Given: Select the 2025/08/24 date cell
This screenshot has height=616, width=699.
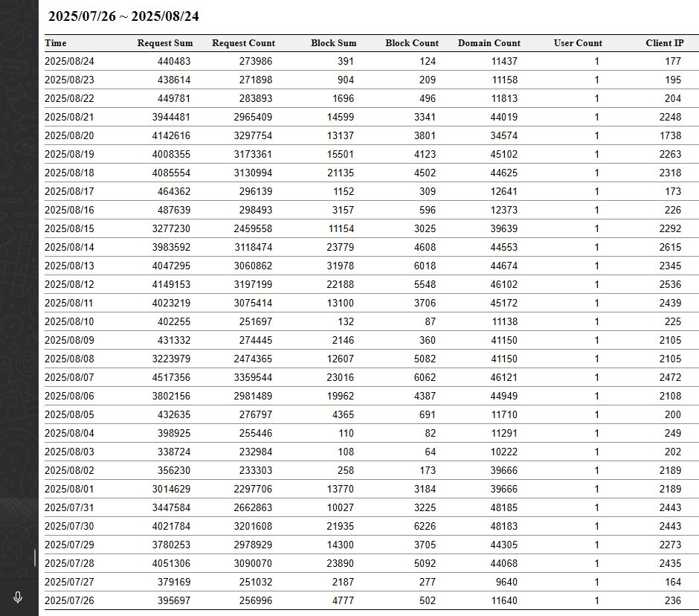Looking at the screenshot, I should [69, 62].
